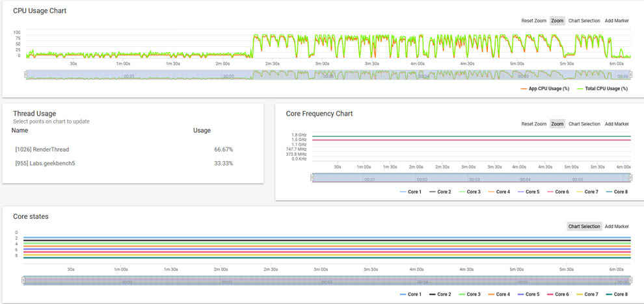This screenshot has width=644, height=304.
Task: Hide Core 1 in Core Frequency legend
Action: click(410, 192)
